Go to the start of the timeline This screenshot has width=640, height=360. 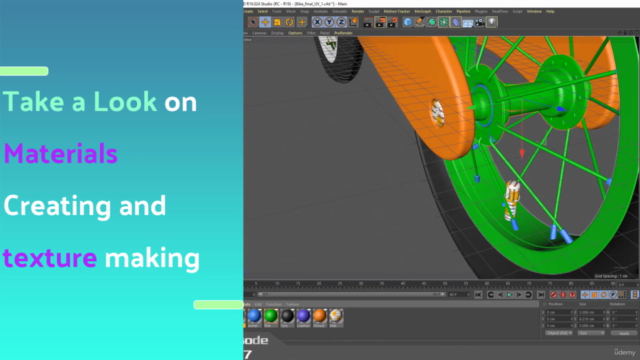click(478, 295)
